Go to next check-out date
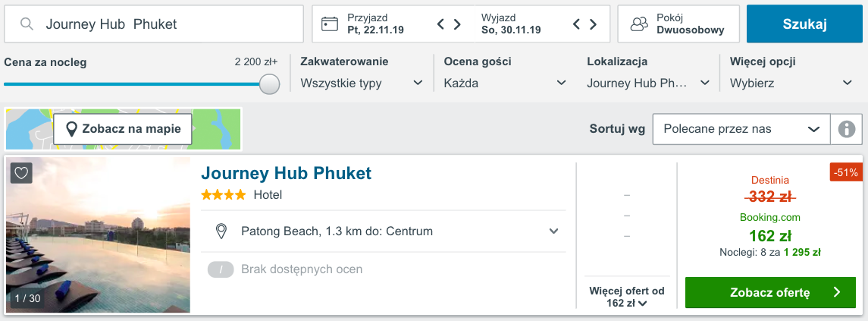Screen dimensions: 868x321 (x=592, y=24)
